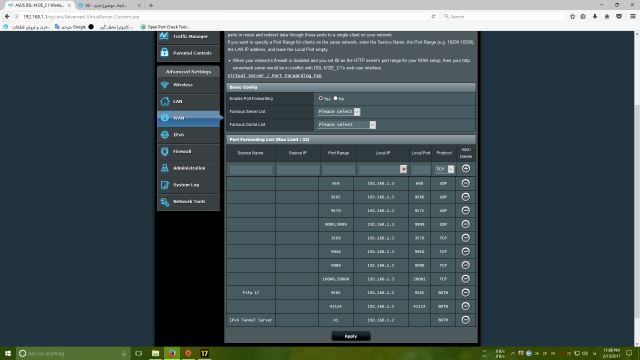Delete the rule with local port 3570
The height and width of the screenshot is (360, 640).
point(466,238)
